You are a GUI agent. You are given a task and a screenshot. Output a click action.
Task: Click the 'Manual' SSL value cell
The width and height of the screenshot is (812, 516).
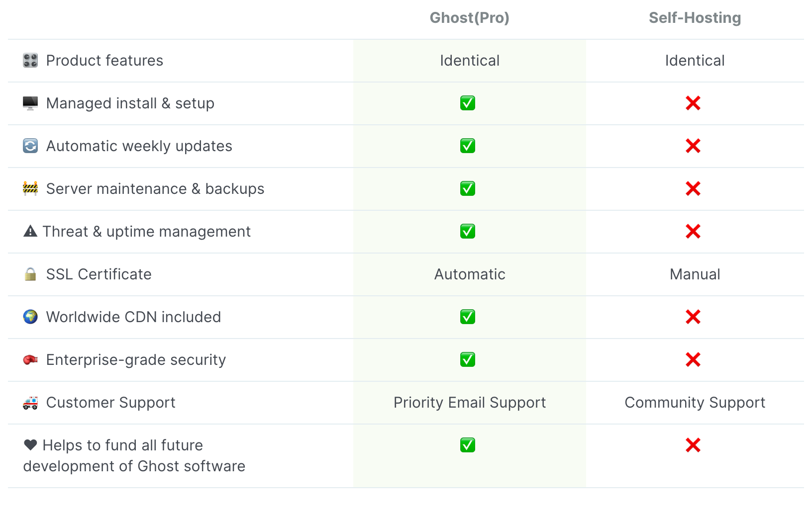pyautogui.click(x=695, y=274)
